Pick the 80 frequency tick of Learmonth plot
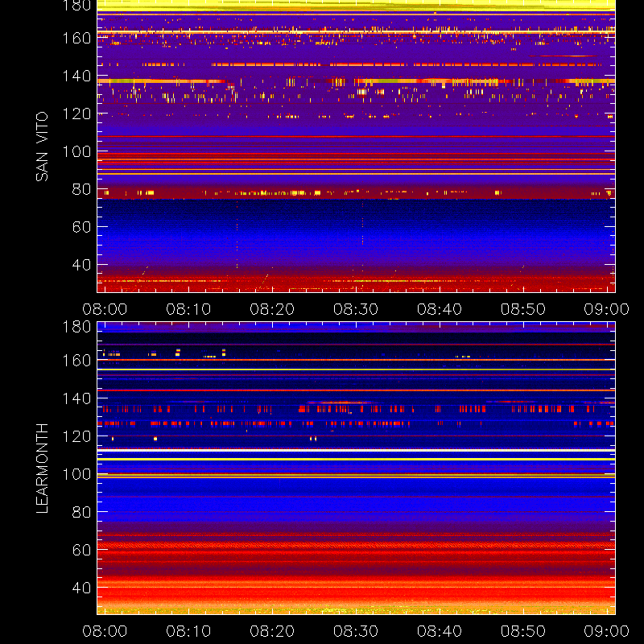 (81, 512)
